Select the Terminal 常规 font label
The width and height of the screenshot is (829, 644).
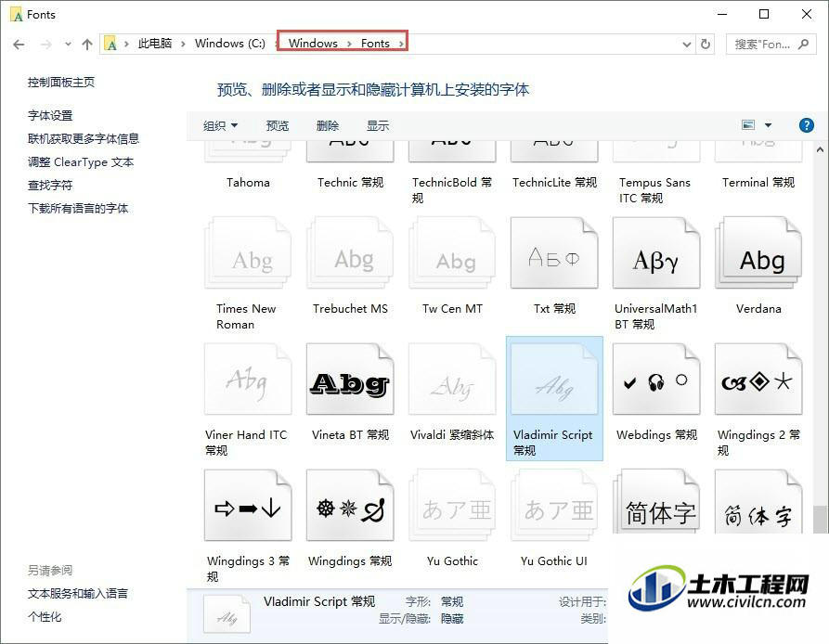(758, 182)
